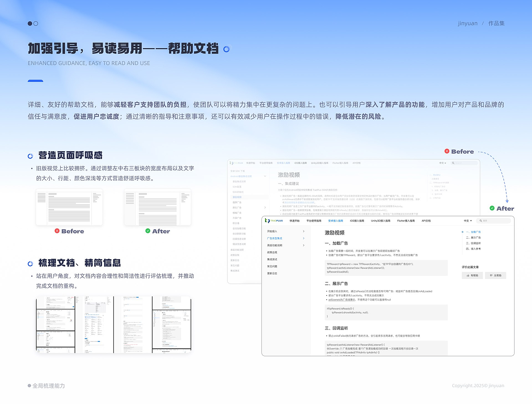
Task: Select 激励视频 in Before sidebar
Action: click(x=237, y=197)
